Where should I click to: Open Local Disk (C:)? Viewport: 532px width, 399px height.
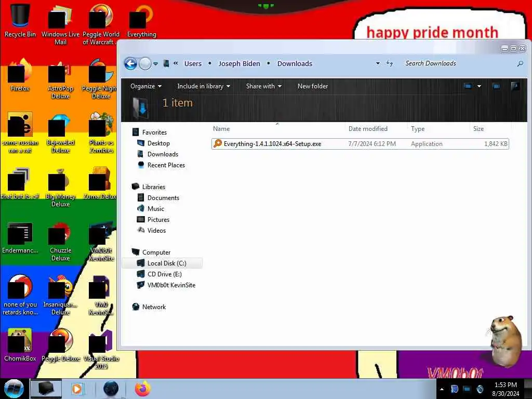pos(162,263)
